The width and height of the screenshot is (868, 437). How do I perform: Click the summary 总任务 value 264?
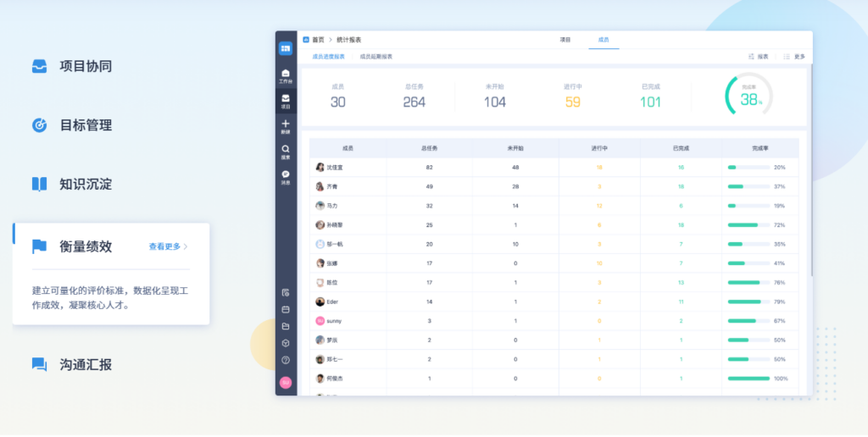(414, 102)
